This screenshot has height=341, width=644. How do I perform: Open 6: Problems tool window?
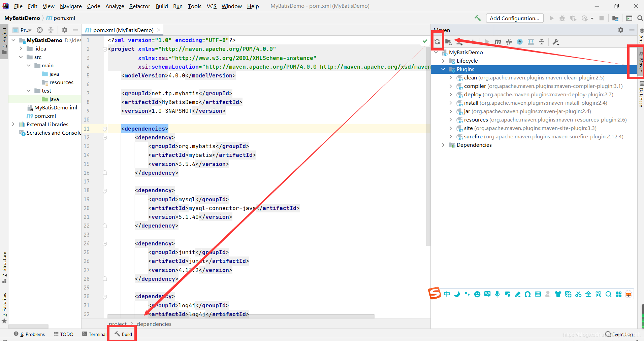pyautogui.click(x=29, y=334)
